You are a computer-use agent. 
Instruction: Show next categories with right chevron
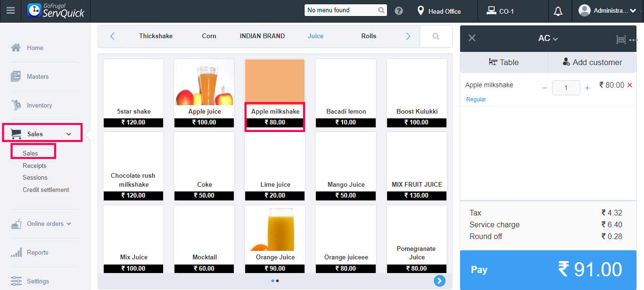[x=408, y=36]
